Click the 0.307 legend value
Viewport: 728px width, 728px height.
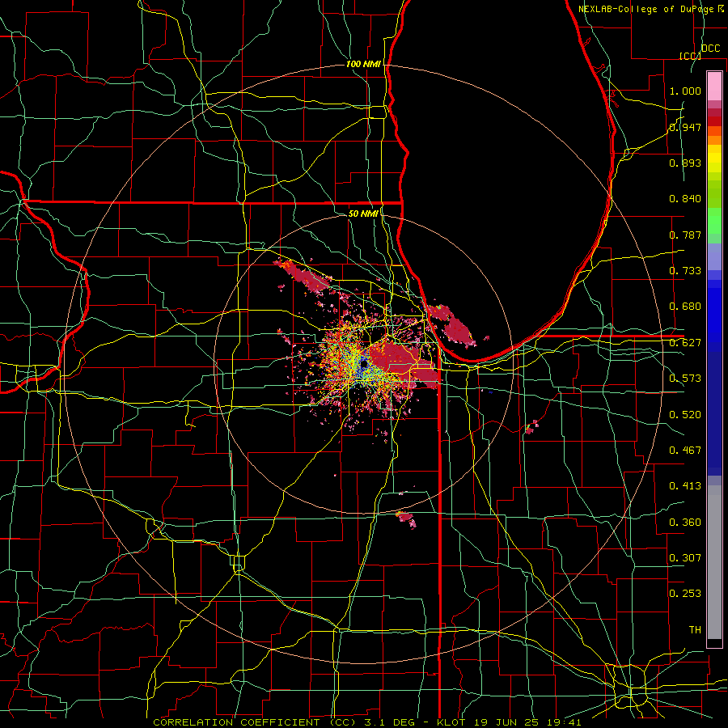[685, 558]
